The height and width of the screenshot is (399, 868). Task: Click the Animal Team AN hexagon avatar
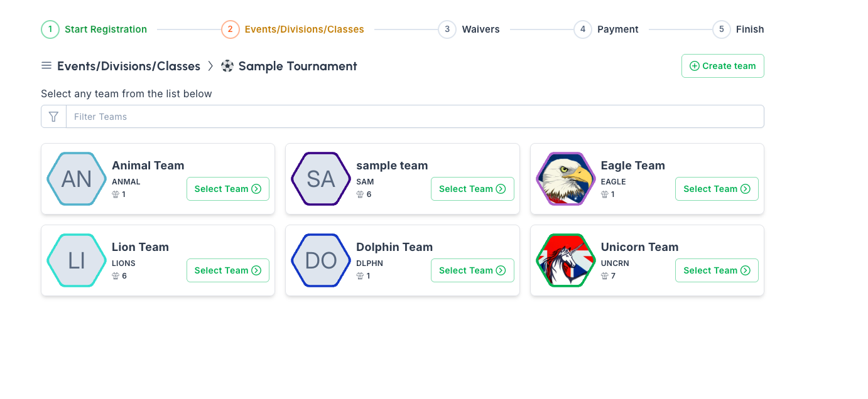[77, 179]
